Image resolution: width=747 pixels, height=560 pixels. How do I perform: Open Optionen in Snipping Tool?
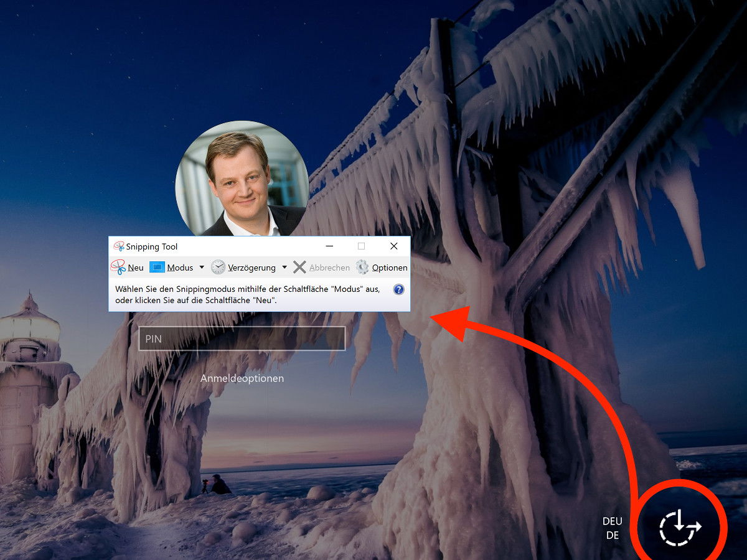[x=382, y=268]
